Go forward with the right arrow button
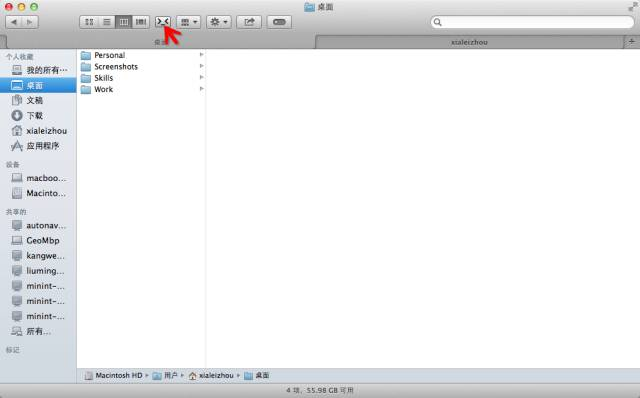Viewport: 640px width, 398px height. click(30, 22)
